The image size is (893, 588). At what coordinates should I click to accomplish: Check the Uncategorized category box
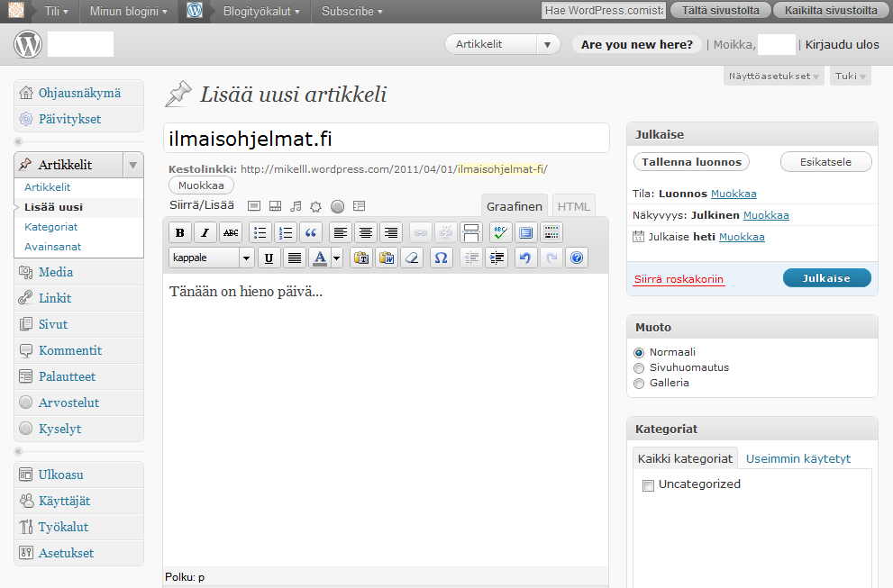648,485
